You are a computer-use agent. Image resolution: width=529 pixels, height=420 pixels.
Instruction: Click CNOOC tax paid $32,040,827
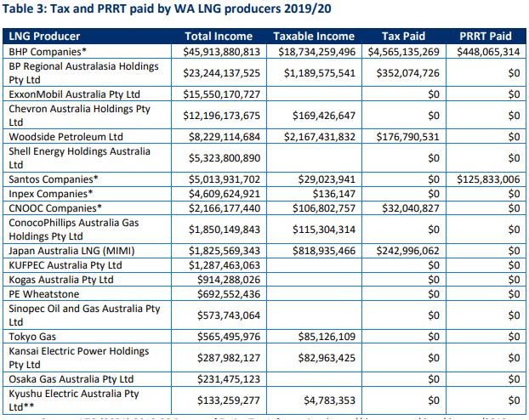(411, 208)
